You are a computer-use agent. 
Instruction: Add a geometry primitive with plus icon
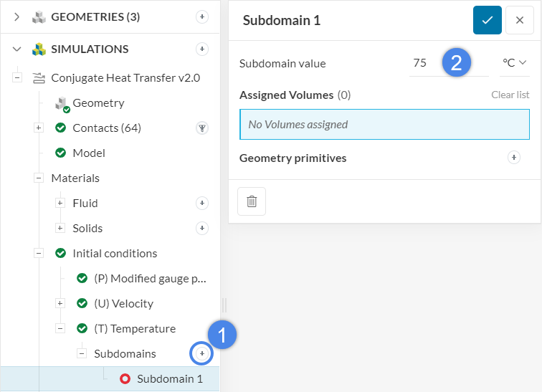point(513,158)
